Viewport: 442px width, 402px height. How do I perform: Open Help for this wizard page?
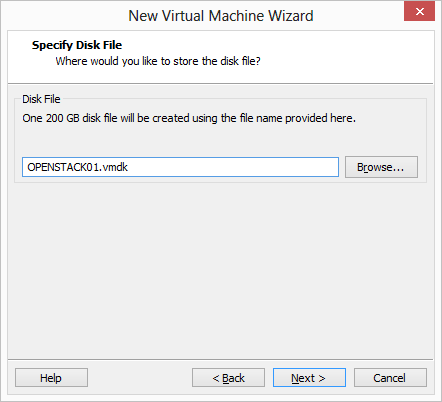[x=51, y=378]
